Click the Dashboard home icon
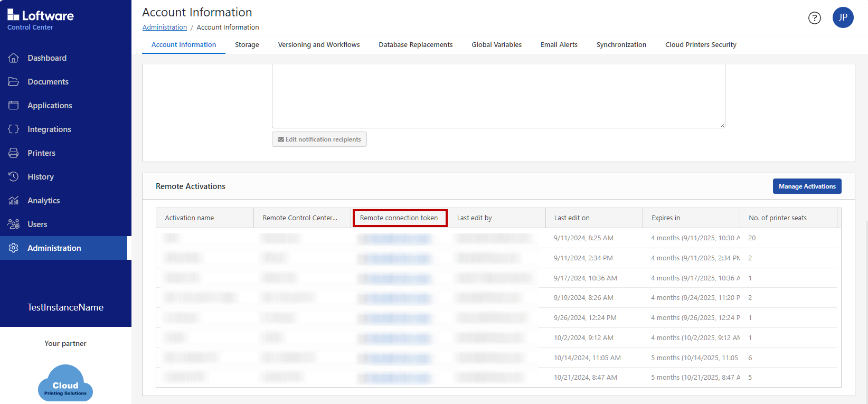The image size is (868, 404). click(14, 58)
